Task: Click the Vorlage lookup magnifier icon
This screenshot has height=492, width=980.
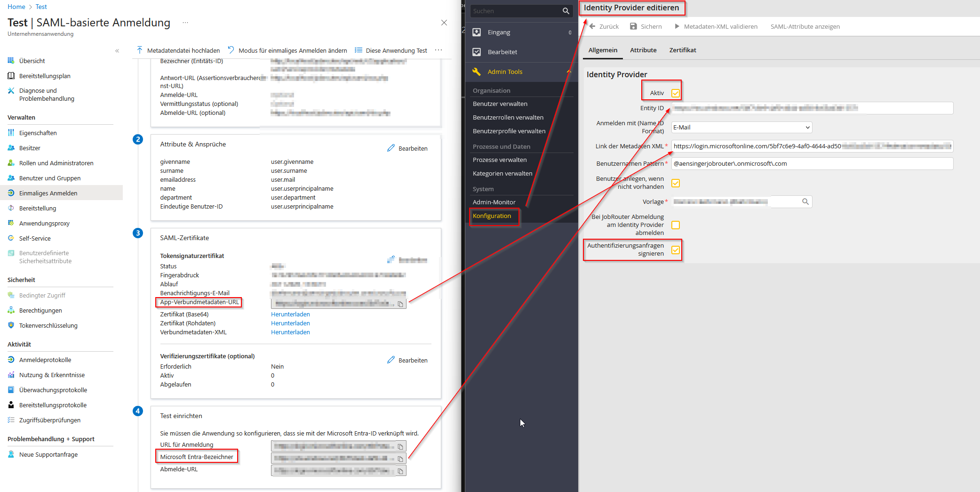Action: tap(805, 202)
